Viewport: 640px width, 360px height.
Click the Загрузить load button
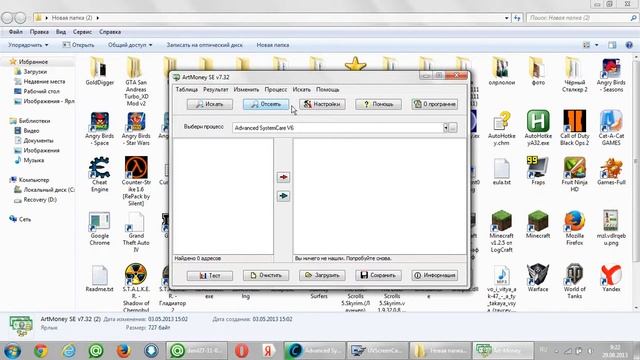[322, 275]
